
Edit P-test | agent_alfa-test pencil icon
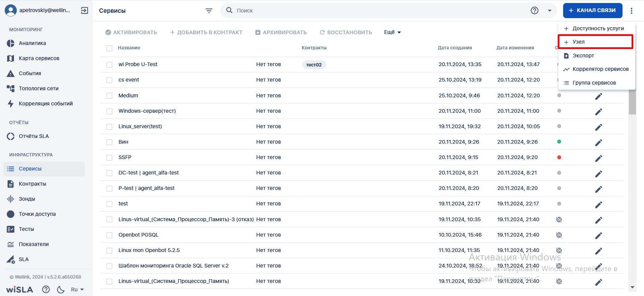(599, 189)
